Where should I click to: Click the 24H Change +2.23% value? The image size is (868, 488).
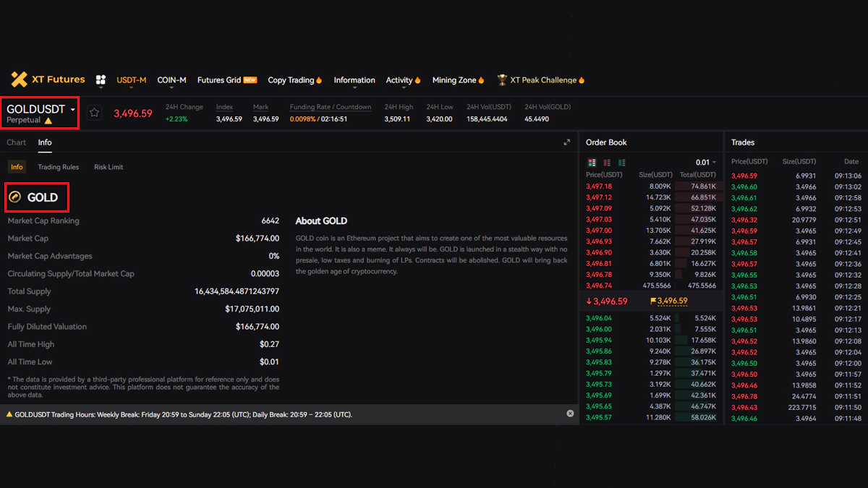point(176,119)
